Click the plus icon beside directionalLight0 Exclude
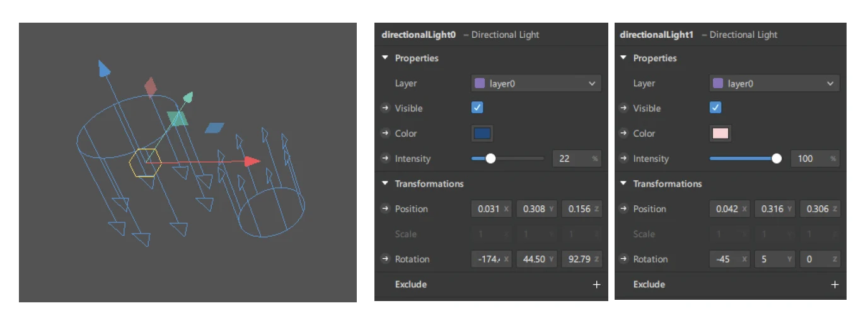This screenshot has height=325, width=868. click(596, 285)
